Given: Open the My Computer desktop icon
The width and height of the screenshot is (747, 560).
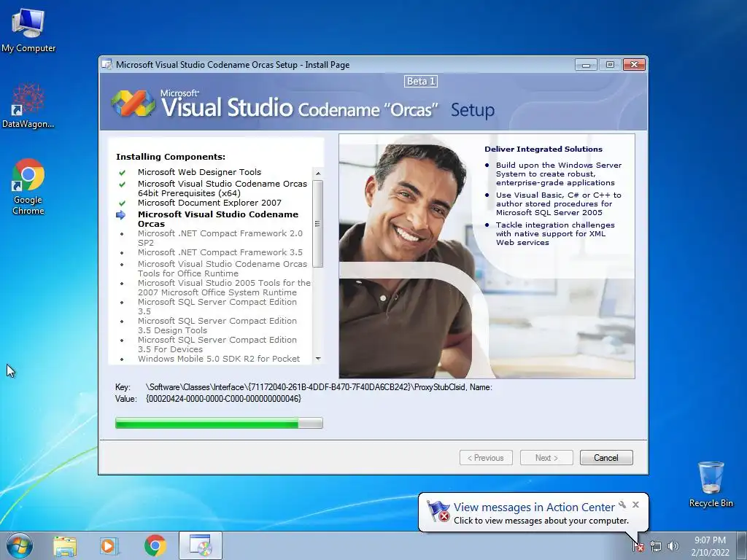Looking at the screenshot, I should pyautogui.click(x=28, y=29).
